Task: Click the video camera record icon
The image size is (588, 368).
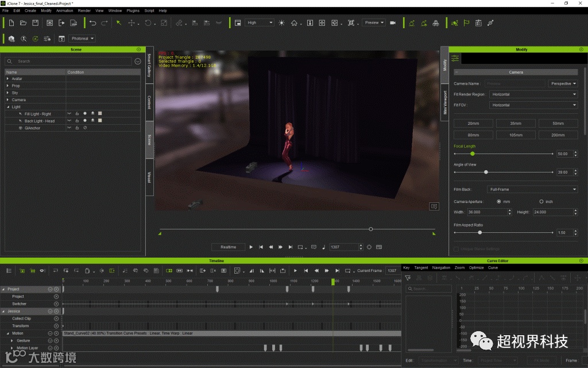Action: click(x=393, y=23)
